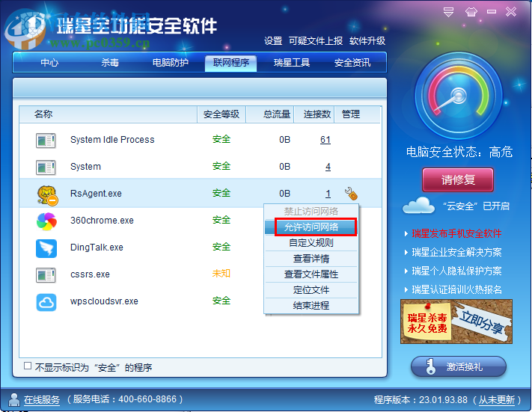Choose 定位文件 from context menu
Viewport: 532px width, 412px height.
pyautogui.click(x=311, y=289)
